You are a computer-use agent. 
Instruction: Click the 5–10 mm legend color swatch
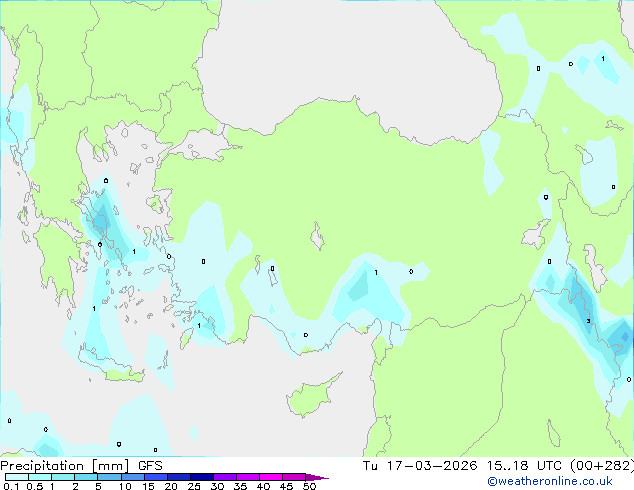(x=110, y=477)
